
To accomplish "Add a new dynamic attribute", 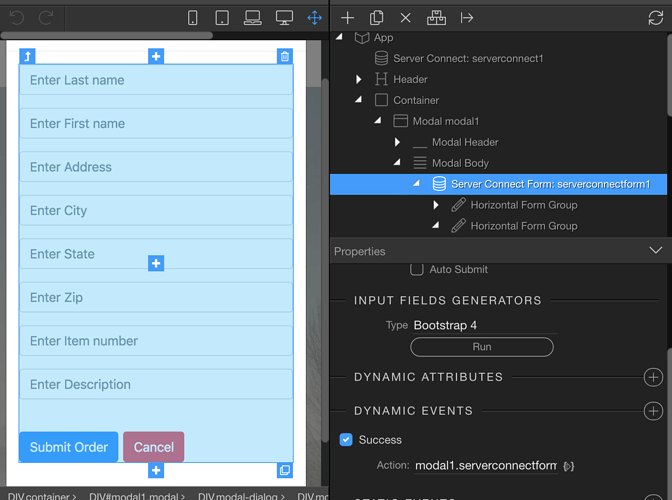I will click(653, 377).
